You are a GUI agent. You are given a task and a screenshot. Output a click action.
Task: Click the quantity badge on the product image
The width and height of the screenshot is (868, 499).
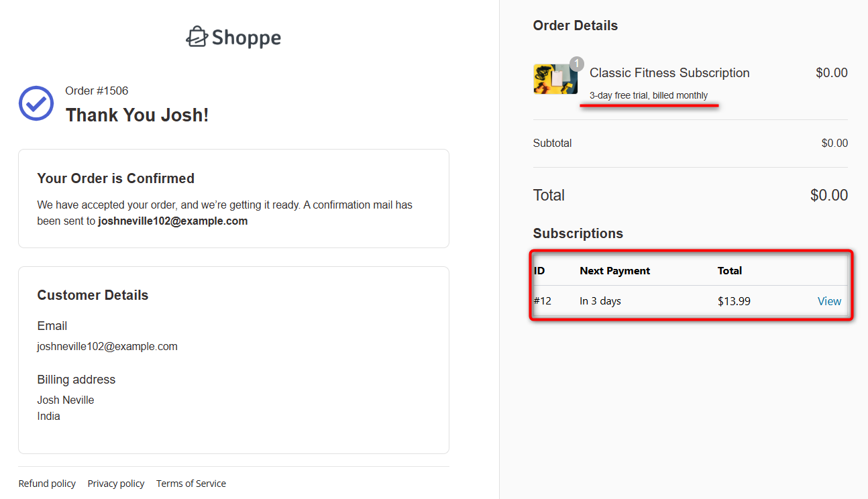pos(576,63)
